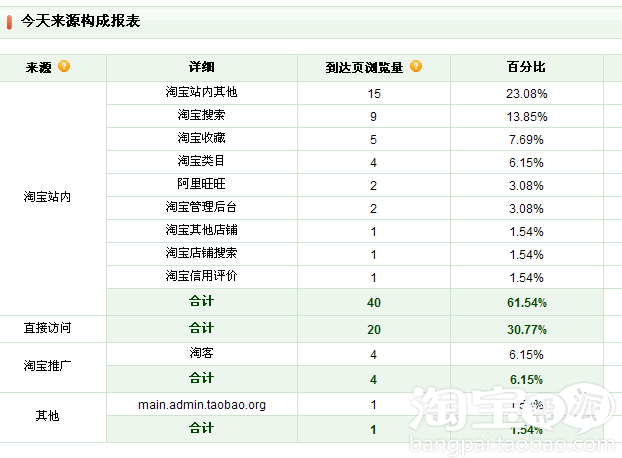Click 合计 in the 其他 section

[x=202, y=428]
